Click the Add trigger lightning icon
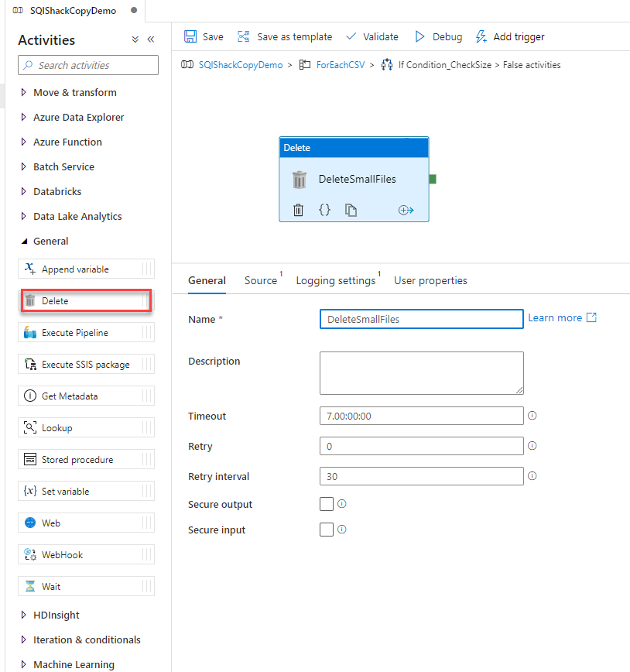 tap(481, 36)
